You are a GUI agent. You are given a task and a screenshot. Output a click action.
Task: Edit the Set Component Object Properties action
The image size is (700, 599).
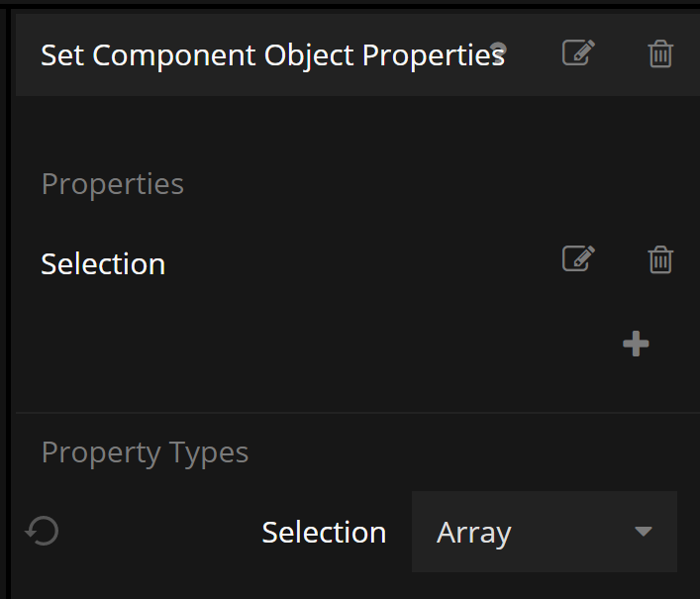[578, 53]
